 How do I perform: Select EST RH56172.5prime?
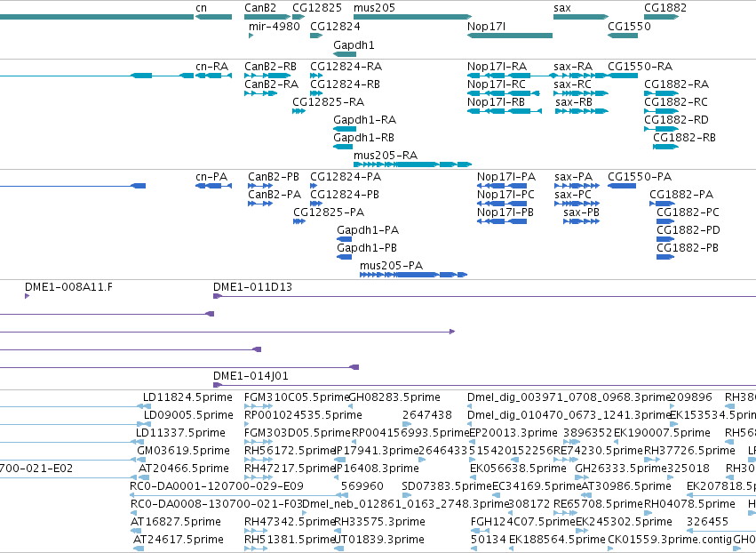pyautogui.click(x=290, y=451)
